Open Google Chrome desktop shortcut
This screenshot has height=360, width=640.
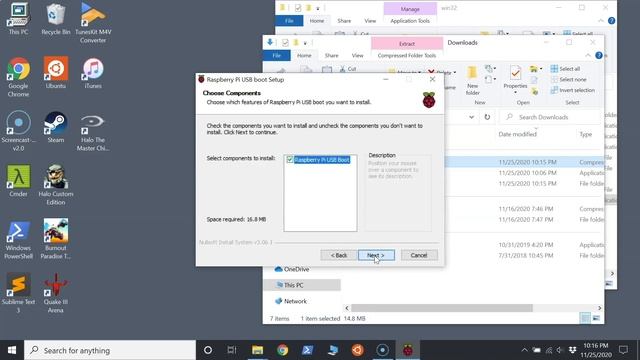(18, 77)
